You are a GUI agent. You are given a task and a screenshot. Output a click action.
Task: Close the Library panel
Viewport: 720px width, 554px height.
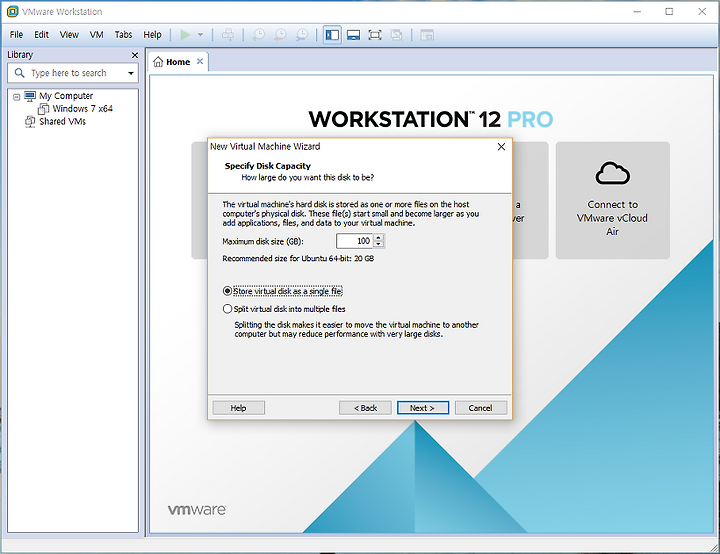pos(135,55)
